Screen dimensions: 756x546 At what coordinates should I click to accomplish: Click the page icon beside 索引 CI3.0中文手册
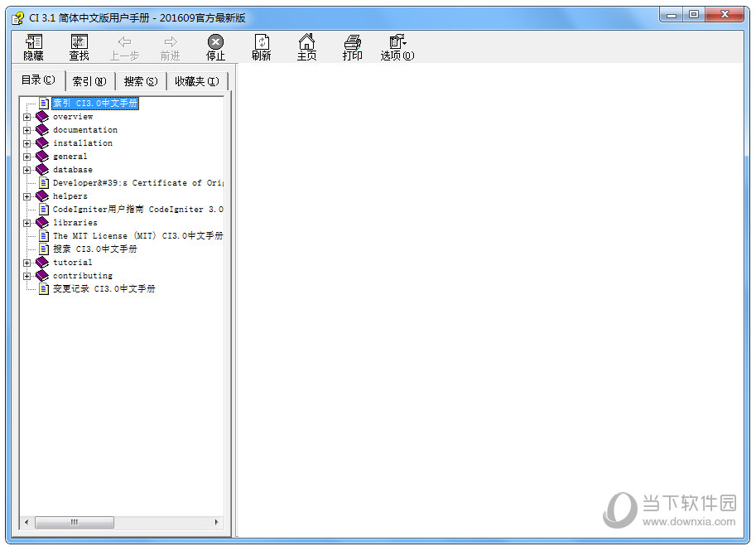tap(44, 104)
